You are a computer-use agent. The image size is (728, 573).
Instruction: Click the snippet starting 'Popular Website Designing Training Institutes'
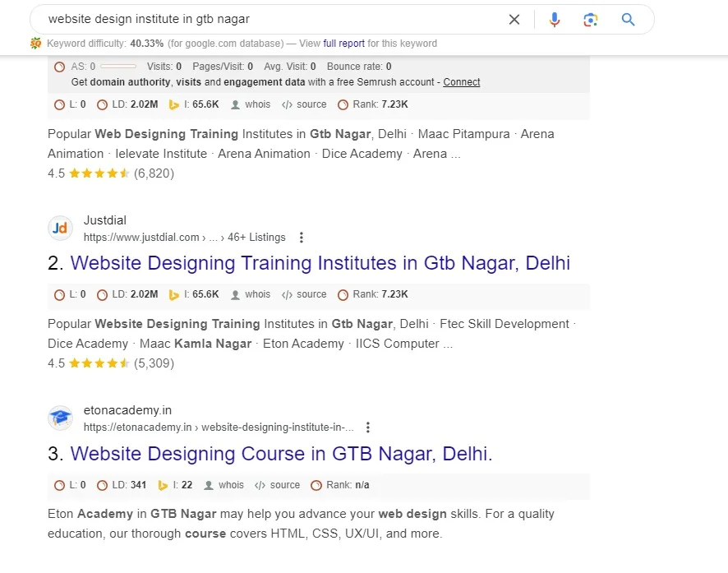tap(311, 334)
